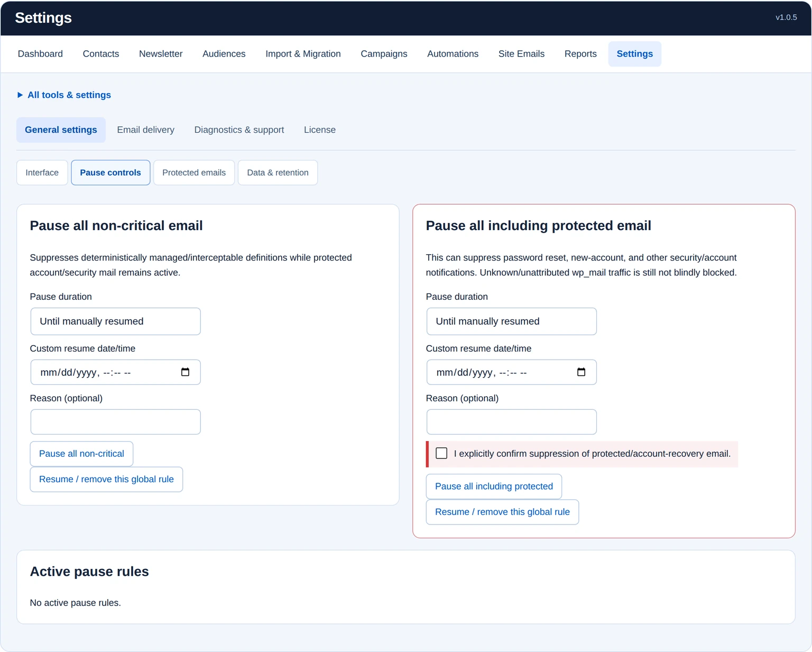Focus custom resume date field for non-critical pause
The width and height of the screenshot is (812, 652).
point(115,372)
